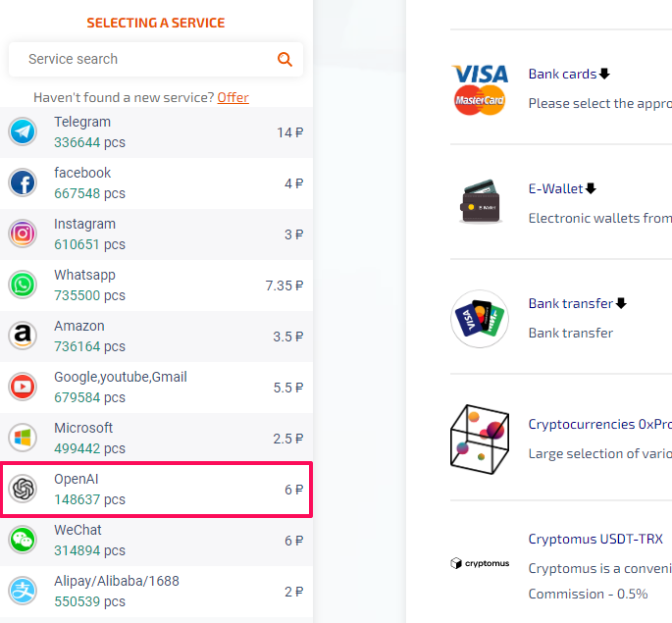The width and height of the screenshot is (672, 623).
Task: Select the Instagram icon in service list
Action: click(23, 234)
